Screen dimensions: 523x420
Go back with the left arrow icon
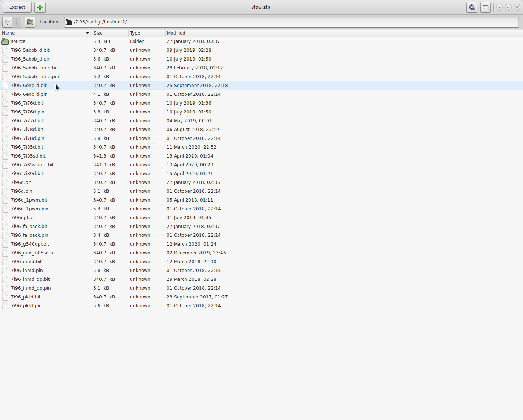pos(7,22)
